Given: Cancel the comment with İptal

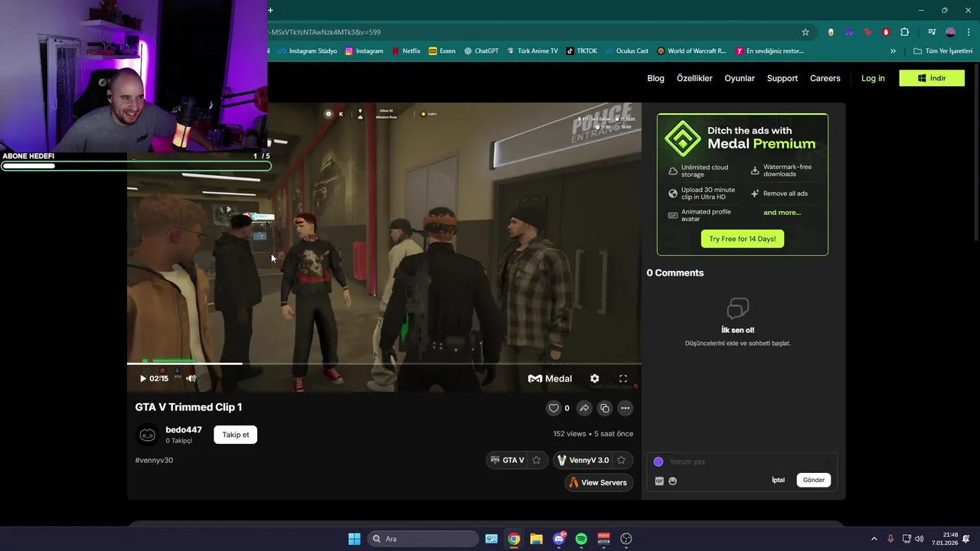Looking at the screenshot, I should click(778, 480).
